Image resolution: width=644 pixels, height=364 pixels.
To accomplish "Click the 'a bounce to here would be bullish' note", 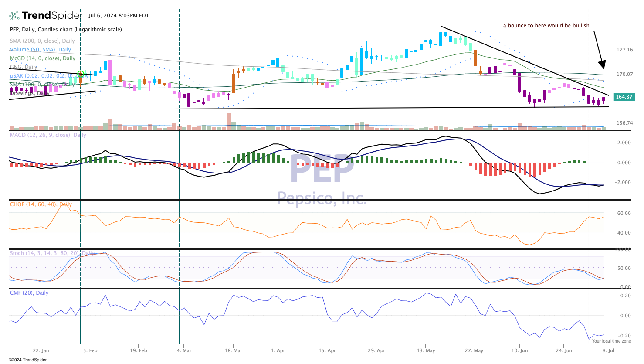I will click(546, 26).
